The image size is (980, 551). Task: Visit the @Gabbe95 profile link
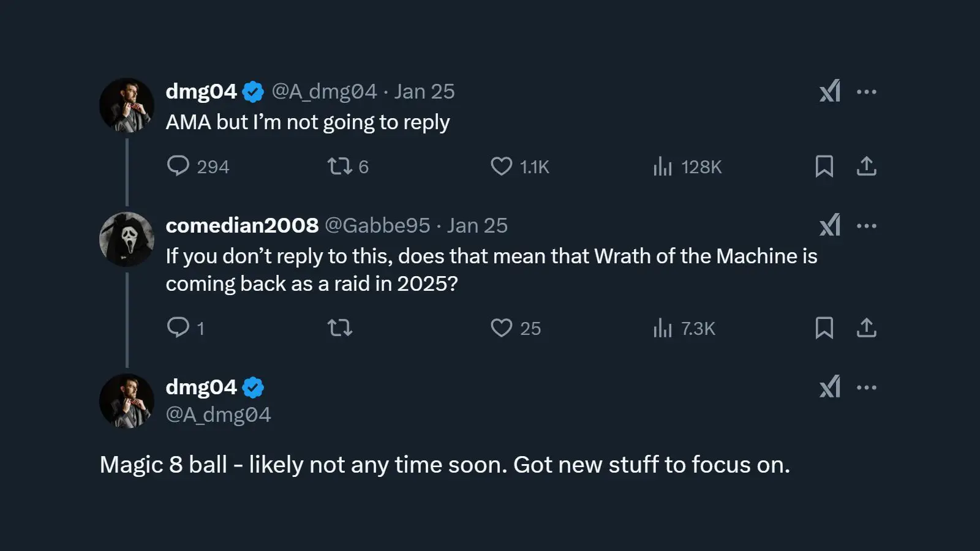tap(378, 225)
